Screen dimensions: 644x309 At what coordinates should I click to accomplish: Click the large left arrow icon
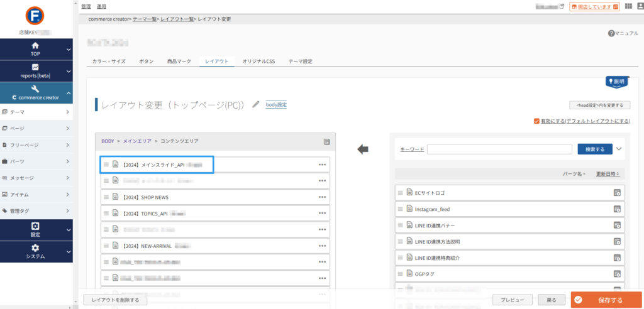coord(363,149)
